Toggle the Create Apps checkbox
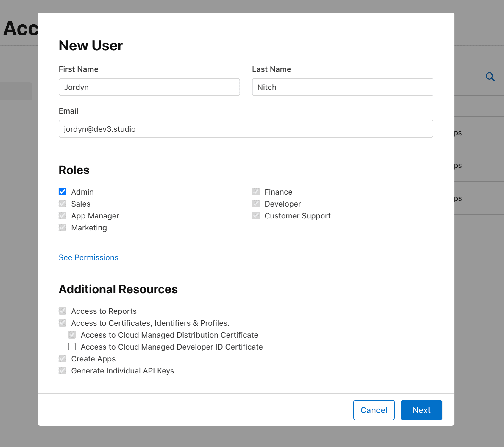The width and height of the screenshot is (504, 447). pos(63,358)
